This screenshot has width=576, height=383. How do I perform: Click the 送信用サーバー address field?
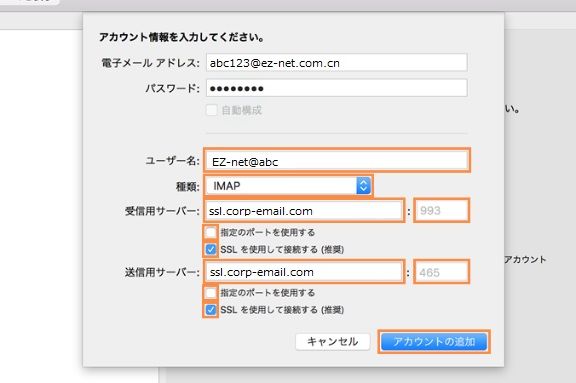click(x=304, y=272)
